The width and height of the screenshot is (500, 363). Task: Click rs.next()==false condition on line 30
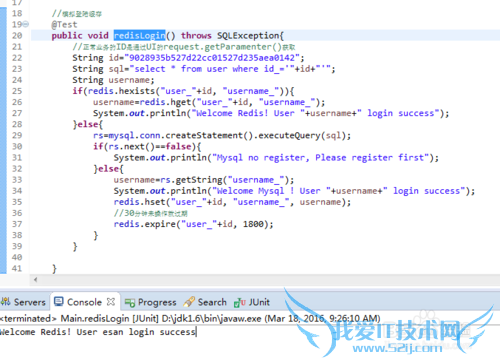pos(149,146)
